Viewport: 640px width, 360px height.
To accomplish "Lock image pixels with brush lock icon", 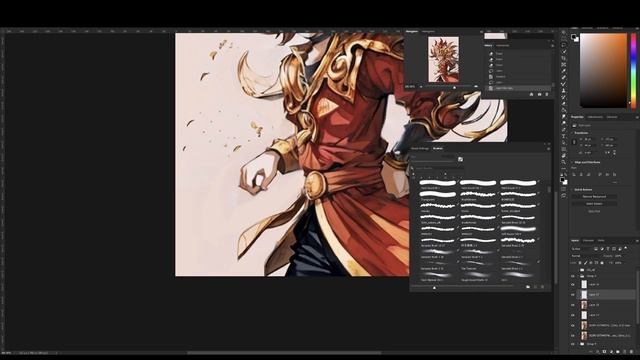I will [x=585, y=263].
